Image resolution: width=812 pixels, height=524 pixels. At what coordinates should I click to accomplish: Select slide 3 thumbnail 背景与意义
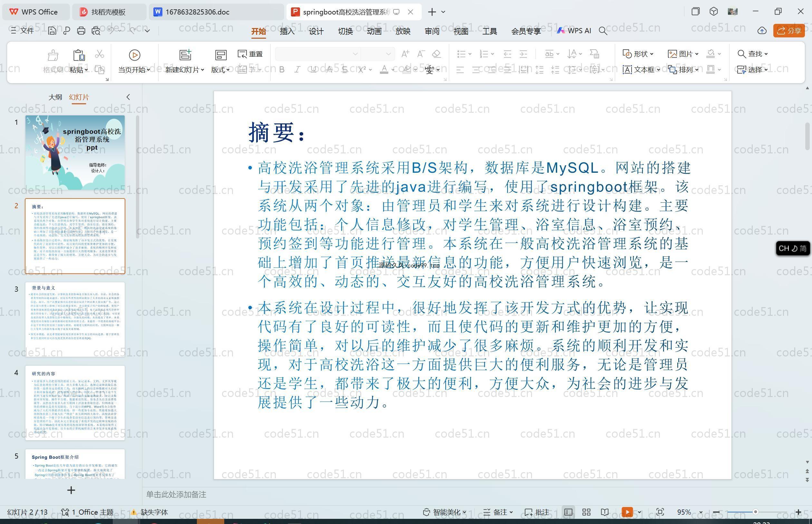tap(75, 319)
